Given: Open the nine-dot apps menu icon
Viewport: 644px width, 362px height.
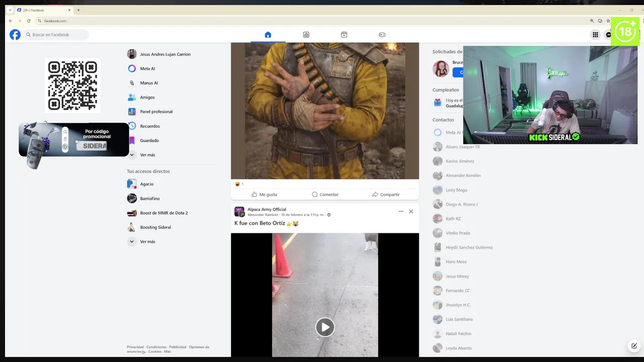Looking at the screenshot, I should point(595,35).
